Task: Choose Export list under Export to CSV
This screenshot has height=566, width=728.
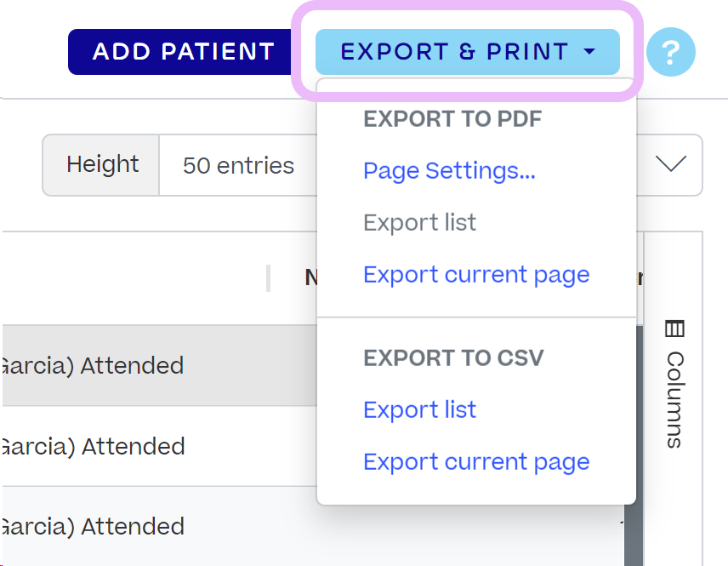Action: (x=419, y=410)
